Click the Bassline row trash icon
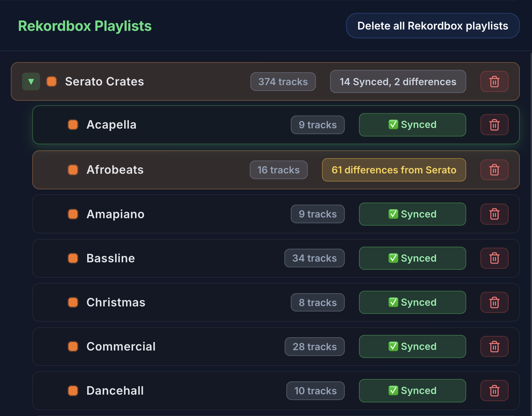Image resolution: width=532 pixels, height=416 pixels. pyautogui.click(x=494, y=258)
